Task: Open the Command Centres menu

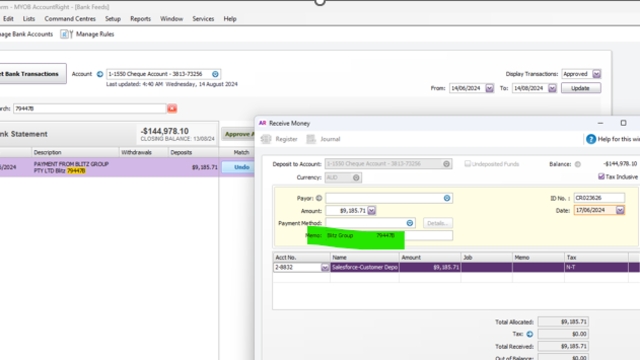Action: (x=70, y=19)
